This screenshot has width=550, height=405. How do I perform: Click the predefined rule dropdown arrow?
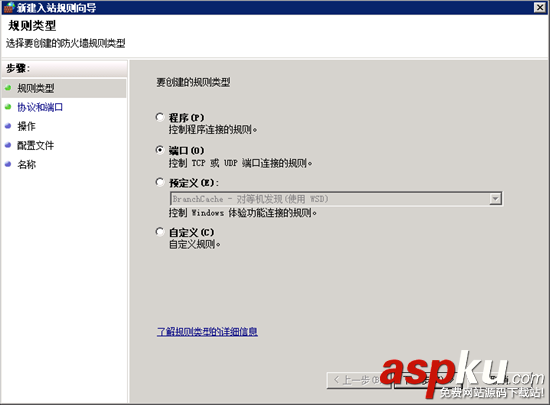[x=495, y=199]
